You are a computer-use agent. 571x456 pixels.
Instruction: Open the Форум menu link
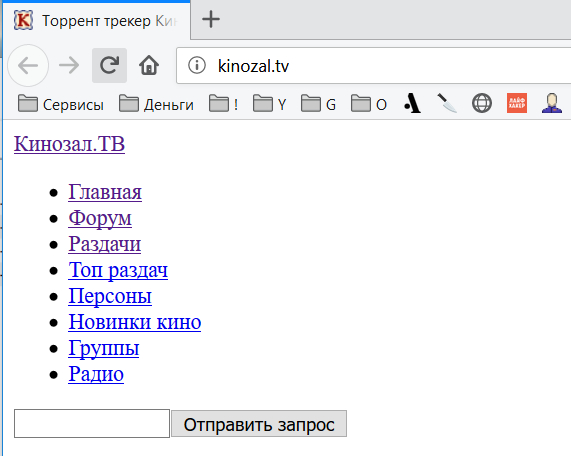coord(100,218)
